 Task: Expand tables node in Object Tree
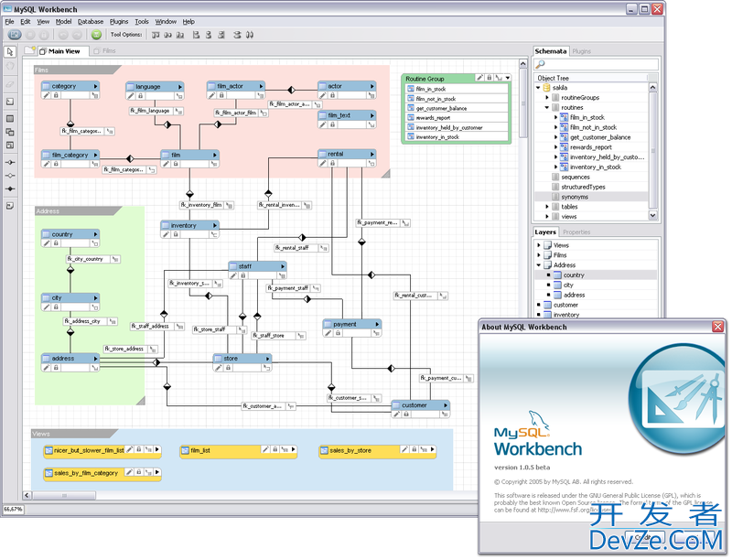point(547,206)
